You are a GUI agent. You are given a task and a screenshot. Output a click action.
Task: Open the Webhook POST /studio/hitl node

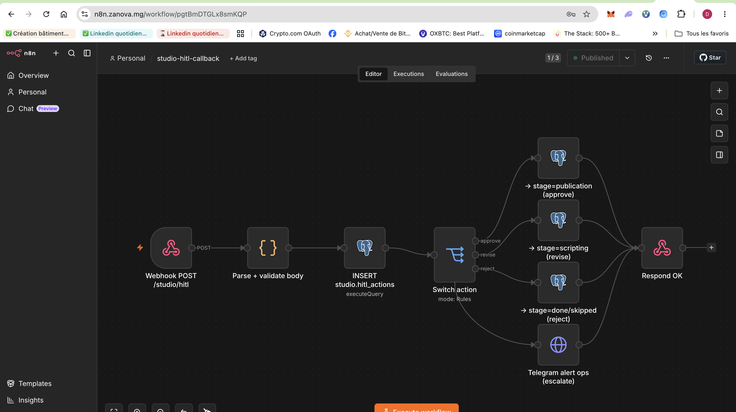[171, 248]
